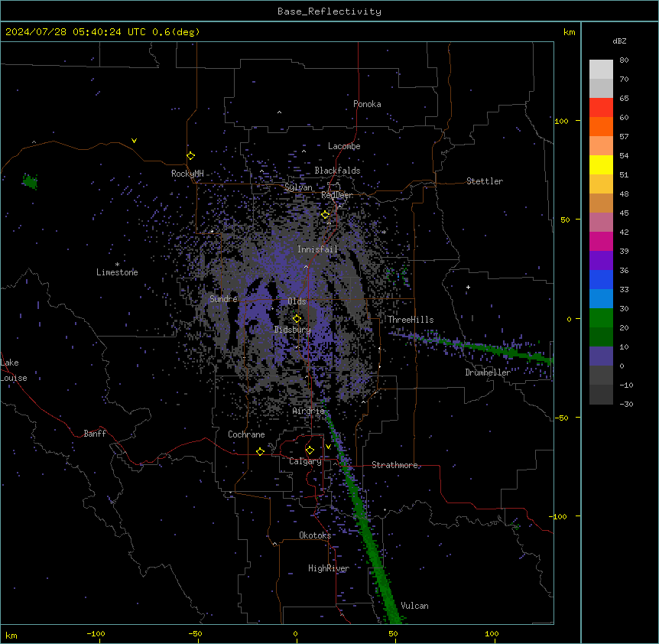This screenshot has width=659, height=644.
Task: Click the RedDeer label
Action: pyautogui.click(x=337, y=195)
